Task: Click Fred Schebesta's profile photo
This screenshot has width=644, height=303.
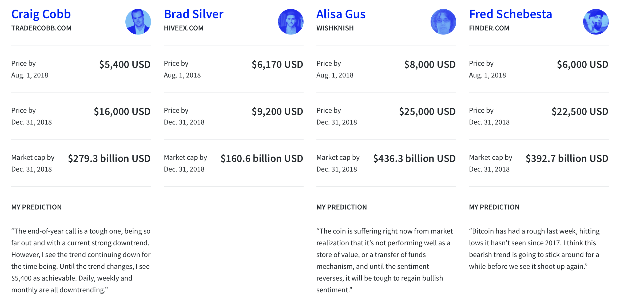Action: [x=596, y=22]
